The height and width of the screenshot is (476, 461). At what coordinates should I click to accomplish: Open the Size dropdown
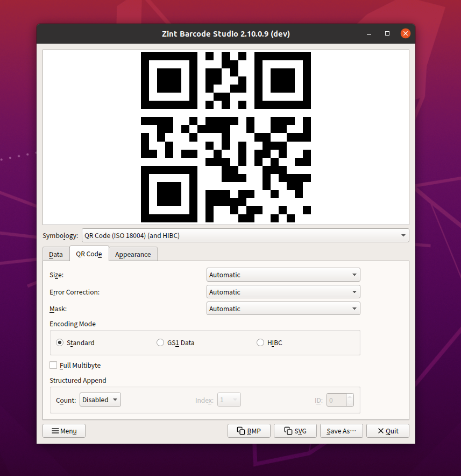point(283,275)
